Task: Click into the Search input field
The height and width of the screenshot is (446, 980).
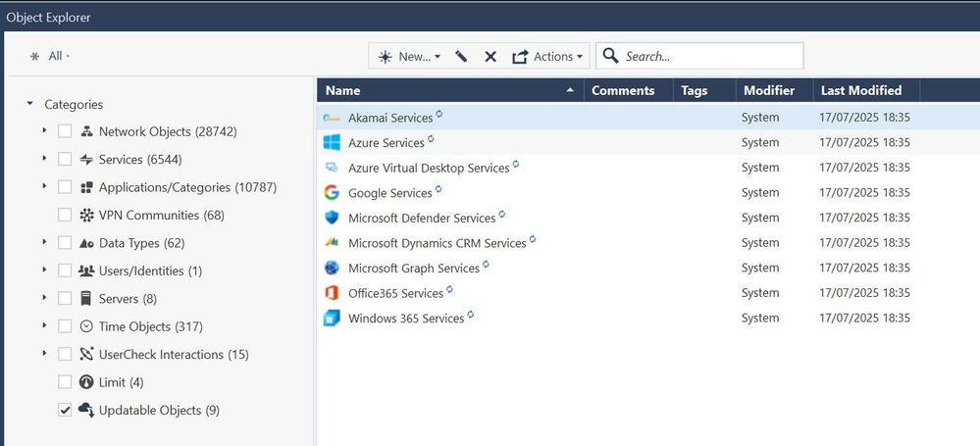Action: (699, 56)
